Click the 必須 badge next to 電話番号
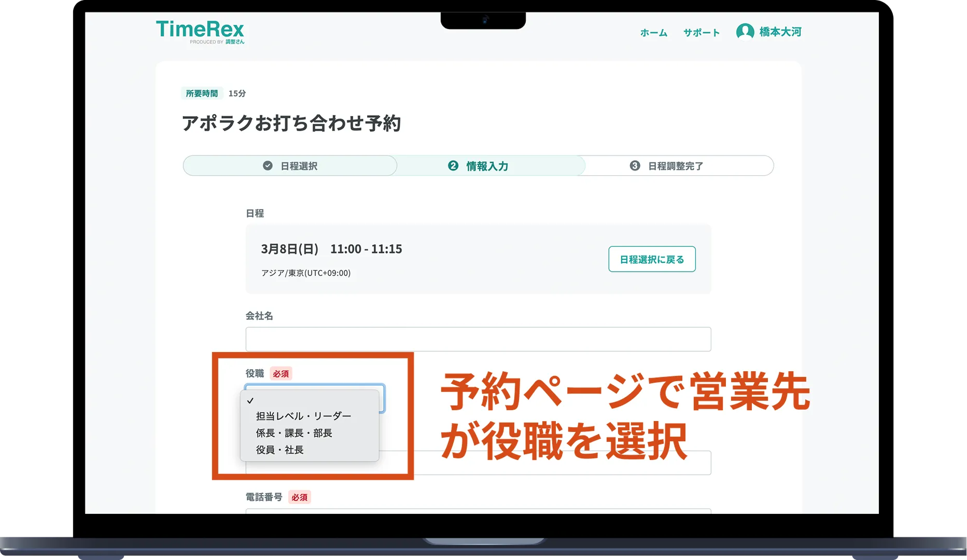Image resolution: width=967 pixels, height=560 pixels. click(300, 497)
